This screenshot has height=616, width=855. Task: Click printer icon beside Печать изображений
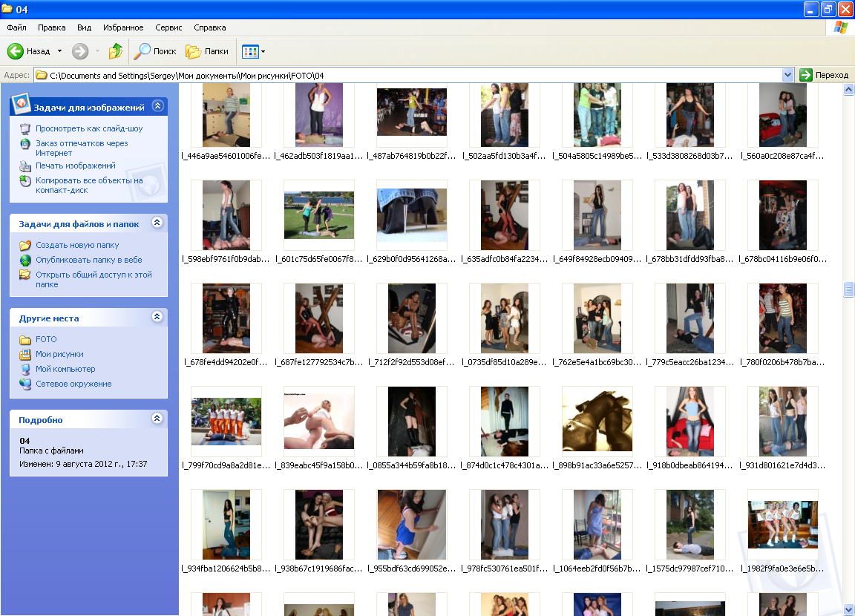[x=25, y=166]
